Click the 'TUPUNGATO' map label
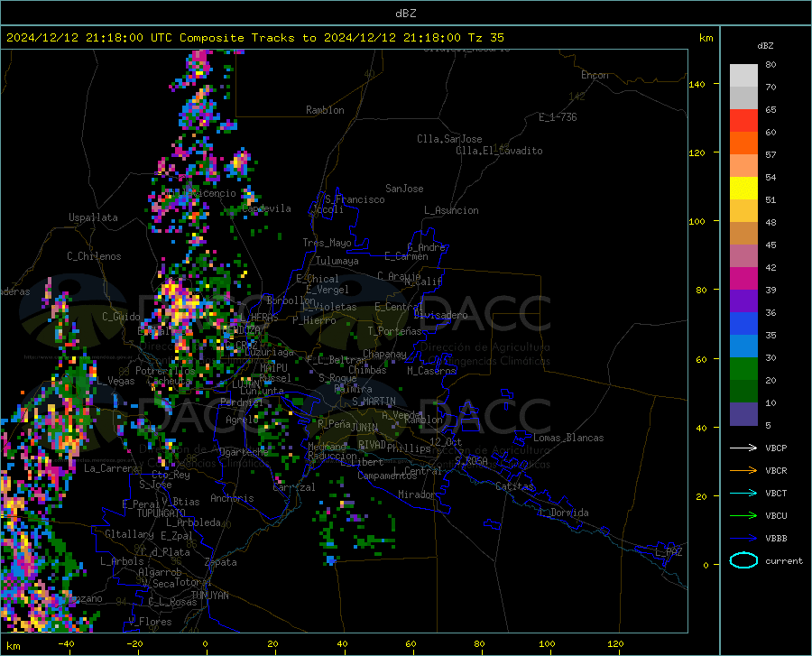The image size is (812, 656). (161, 513)
